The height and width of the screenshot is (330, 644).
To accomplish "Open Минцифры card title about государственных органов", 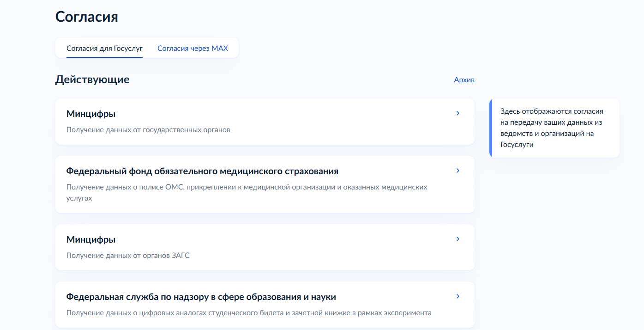I will [x=91, y=114].
